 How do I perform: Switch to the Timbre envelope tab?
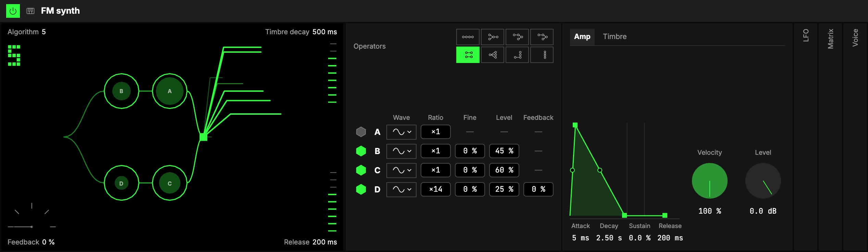point(615,37)
